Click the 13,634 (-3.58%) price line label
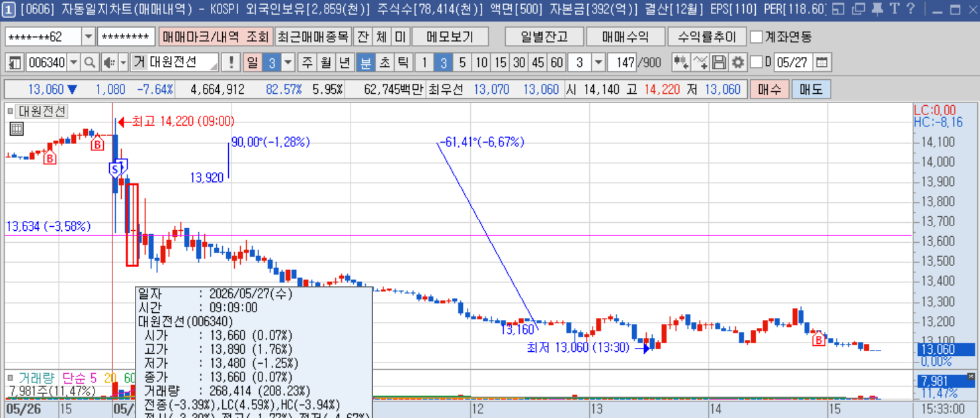The height and width of the screenshot is (418, 980). 48,227
